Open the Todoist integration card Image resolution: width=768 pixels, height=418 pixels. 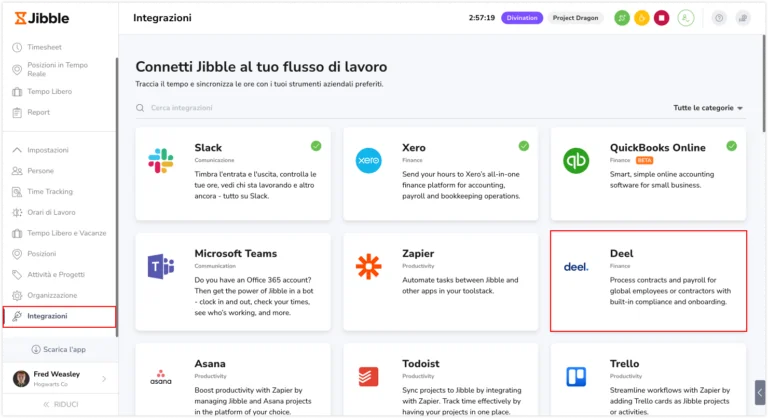[x=441, y=380]
